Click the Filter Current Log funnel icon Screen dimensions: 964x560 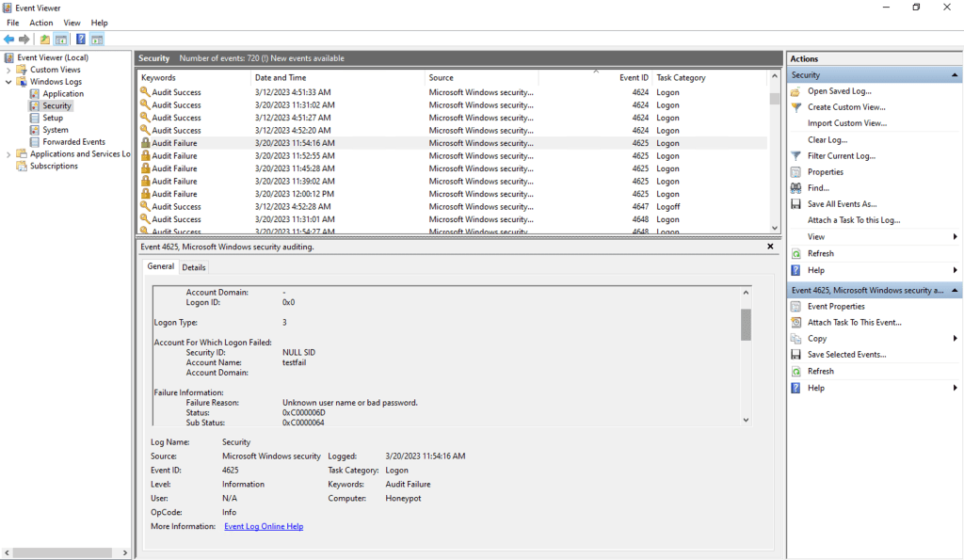pos(795,156)
